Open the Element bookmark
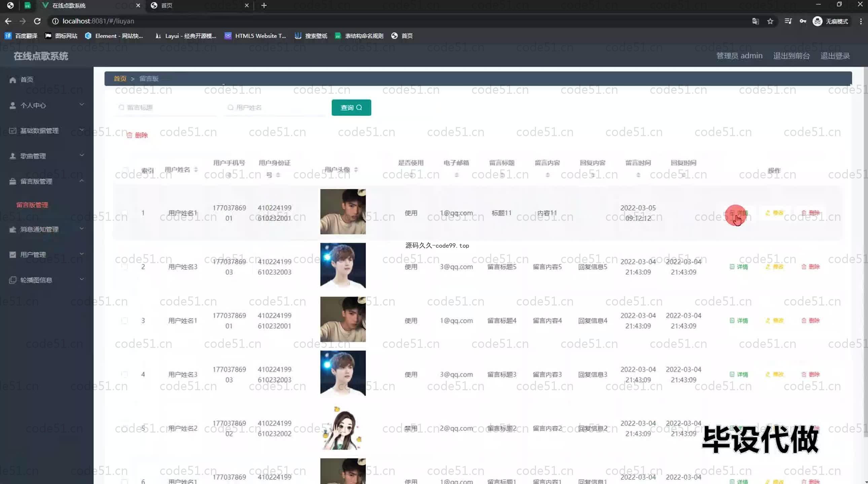The height and width of the screenshot is (484, 868). coord(114,36)
